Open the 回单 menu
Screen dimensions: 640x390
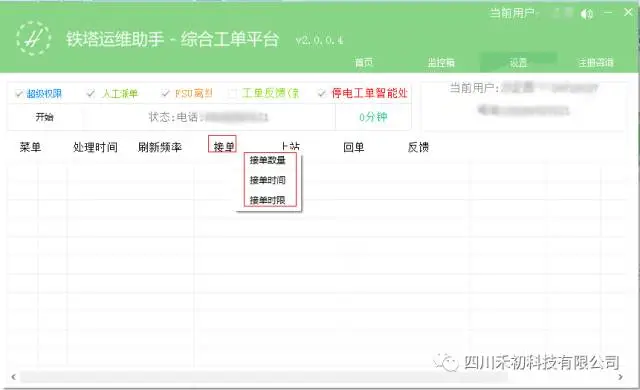click(x=353, y=147)
